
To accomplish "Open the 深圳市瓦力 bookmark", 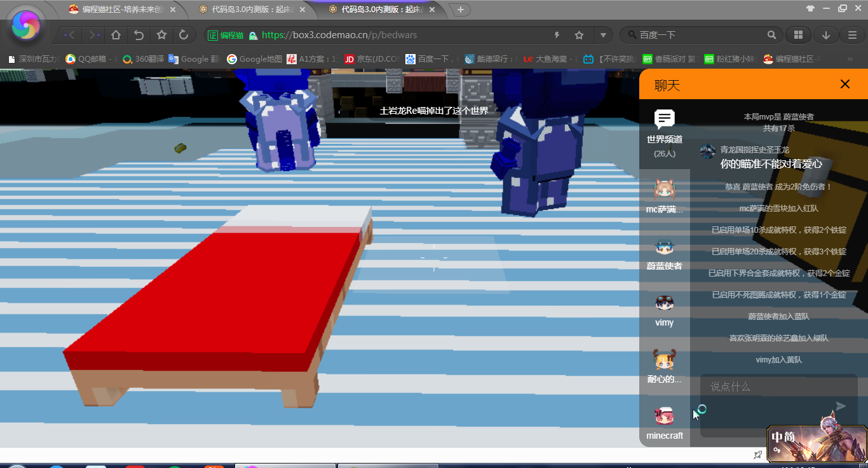I will (x=33, y=59).
